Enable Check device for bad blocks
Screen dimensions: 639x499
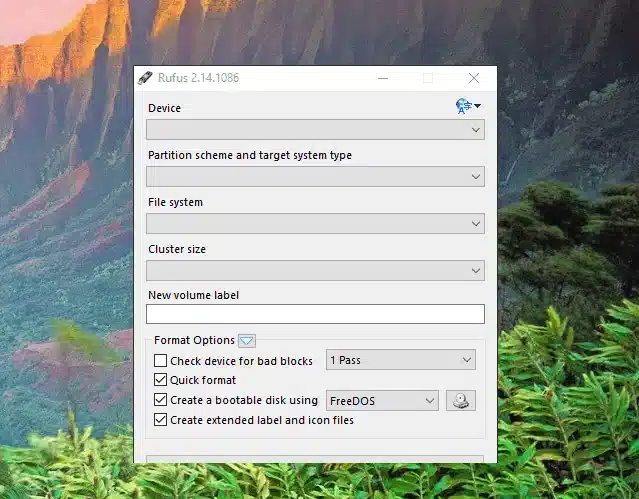click(160, 360)
